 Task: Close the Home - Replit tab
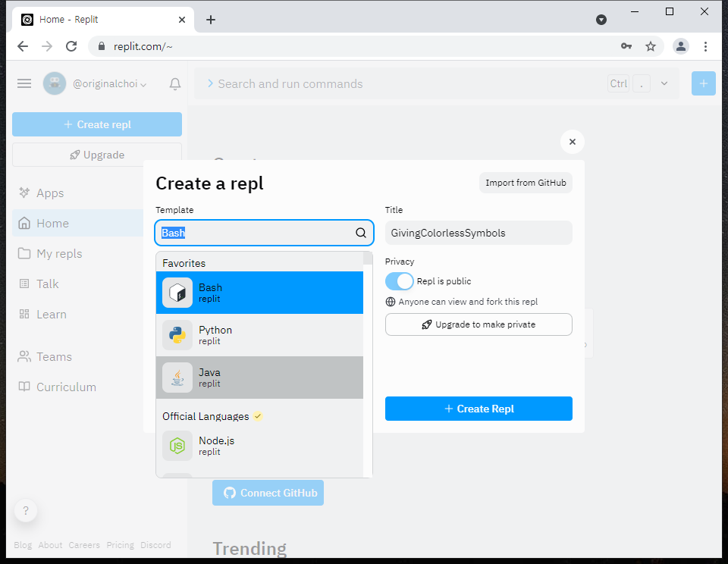182,20
